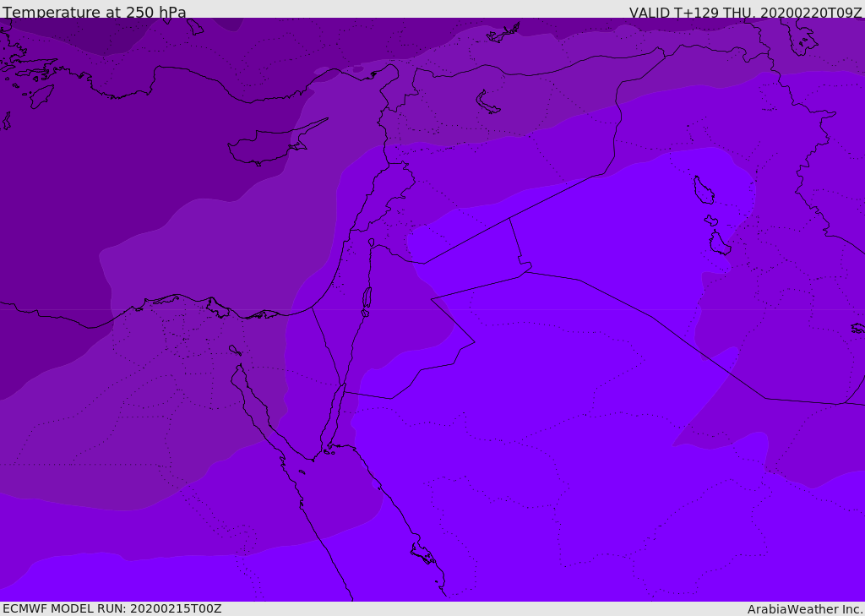Click the island of Rhodes

pos(41,96)
